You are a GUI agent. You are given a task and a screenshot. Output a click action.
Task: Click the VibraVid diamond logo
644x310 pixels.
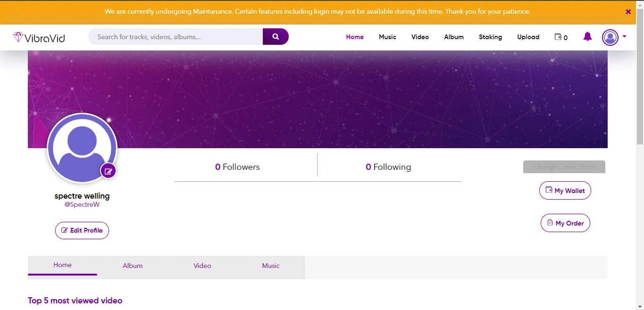[39, 37]
